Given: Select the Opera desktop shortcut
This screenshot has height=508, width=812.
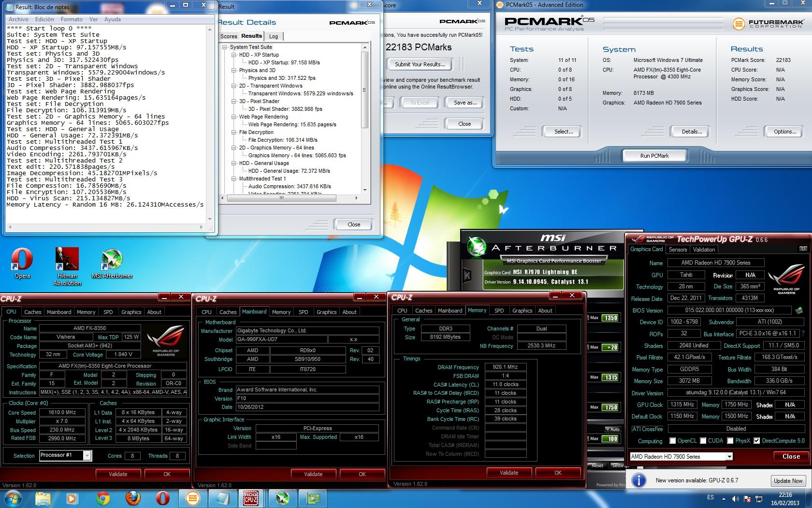Looking at the screenshot, I should pos(22,264).
